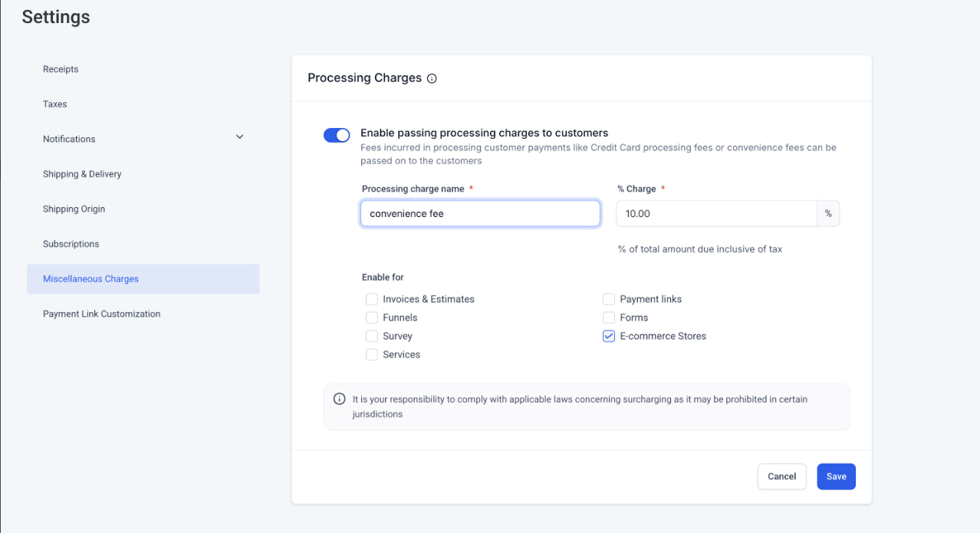Save the processing charges settings
Screen dimensions: 980x533
[836, 476]
